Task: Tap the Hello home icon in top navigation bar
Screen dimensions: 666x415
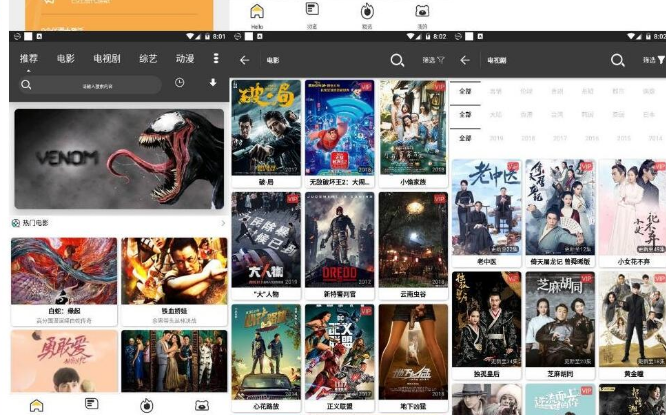Action: coord(257,11)
